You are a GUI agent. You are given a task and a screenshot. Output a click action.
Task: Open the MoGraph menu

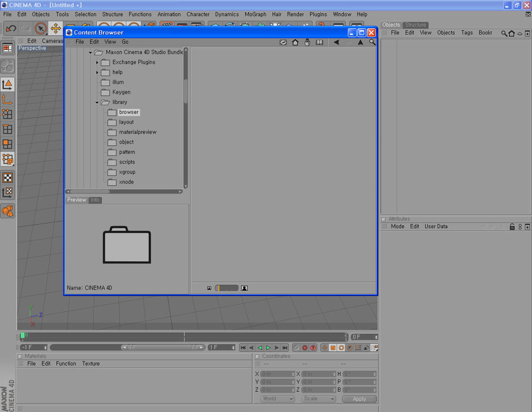[x=255, y=14]
